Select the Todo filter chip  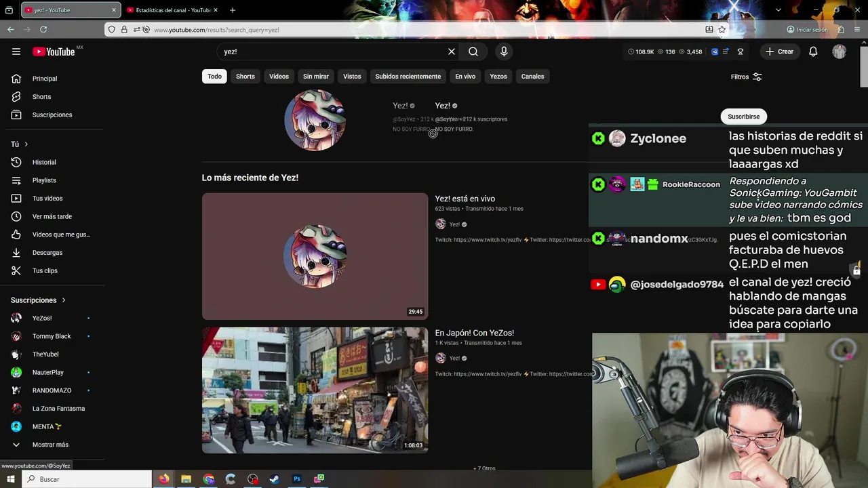(214, 77)
